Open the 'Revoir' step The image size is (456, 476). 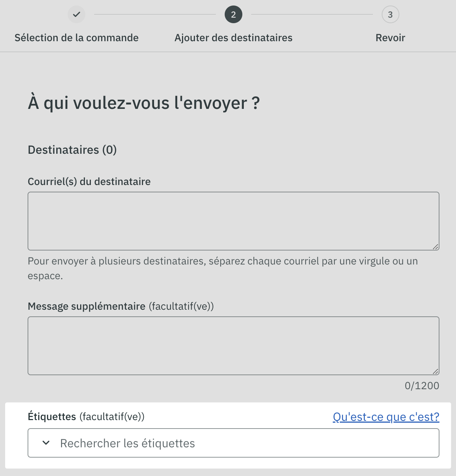tap(390, 38)
